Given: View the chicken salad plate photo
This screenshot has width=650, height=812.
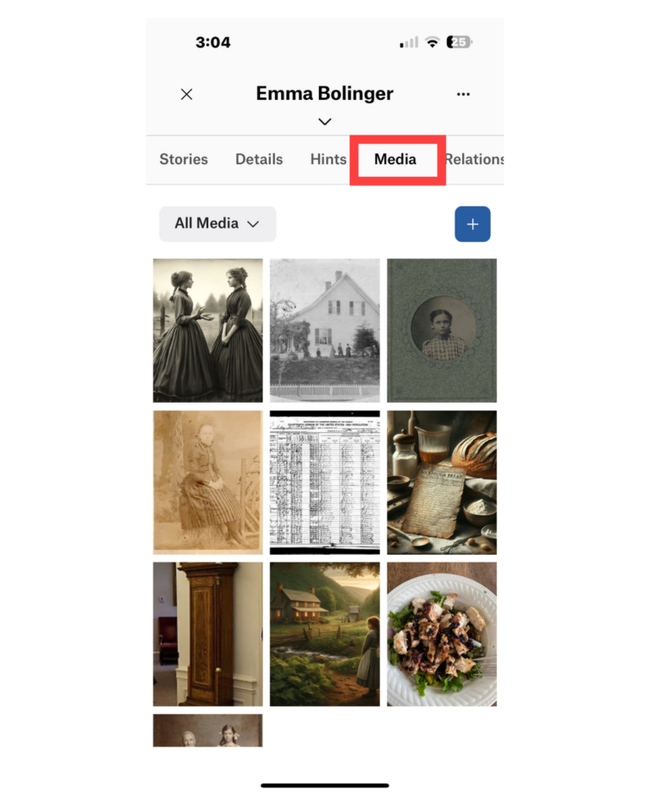Looking at the screenshot, I should point(442,634).
